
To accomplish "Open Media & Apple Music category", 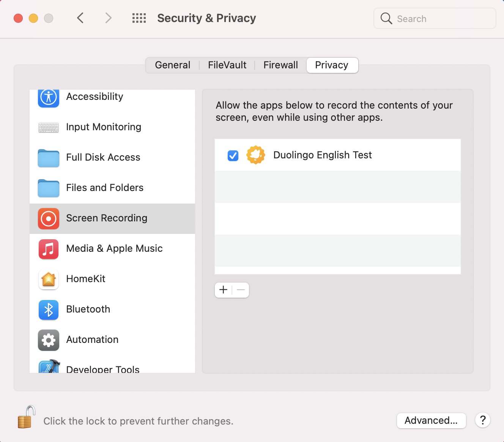I will (x=112, y=249).
